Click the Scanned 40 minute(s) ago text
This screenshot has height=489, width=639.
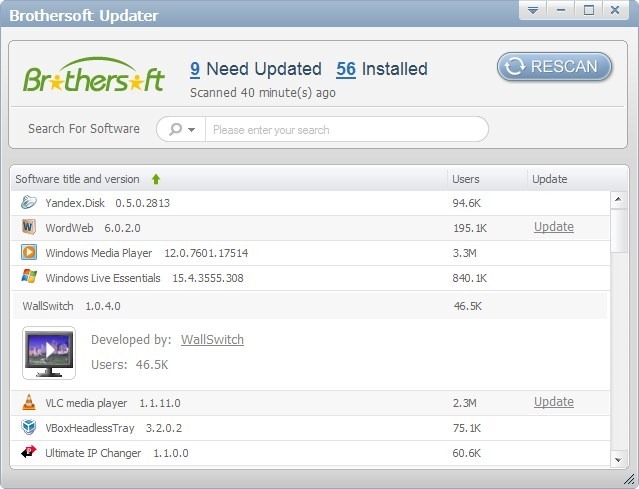tap(263, 93)
